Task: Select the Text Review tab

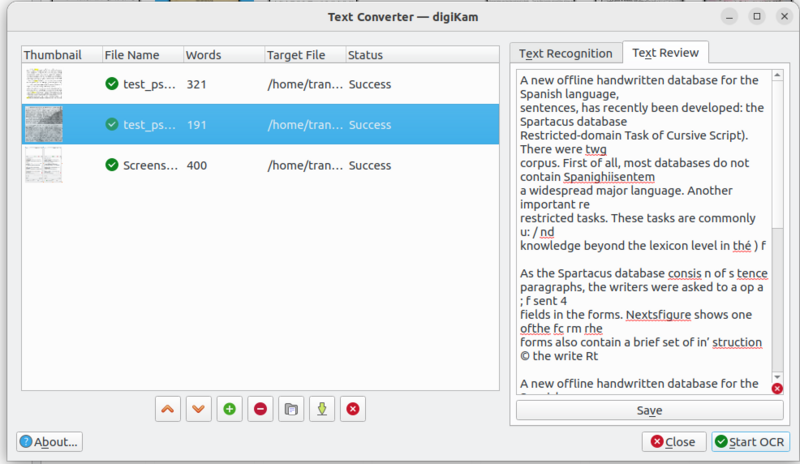Action: pos(665,53)
